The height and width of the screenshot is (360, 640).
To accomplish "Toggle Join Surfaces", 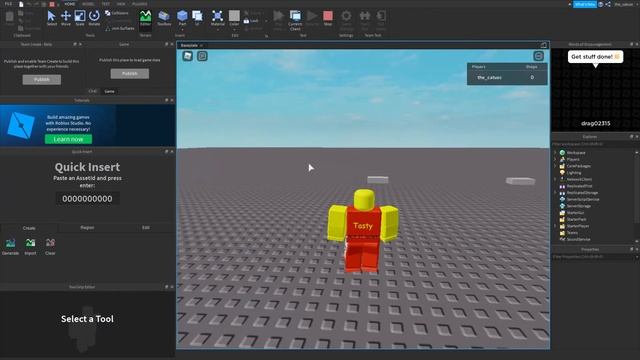I will coord(120,29).
